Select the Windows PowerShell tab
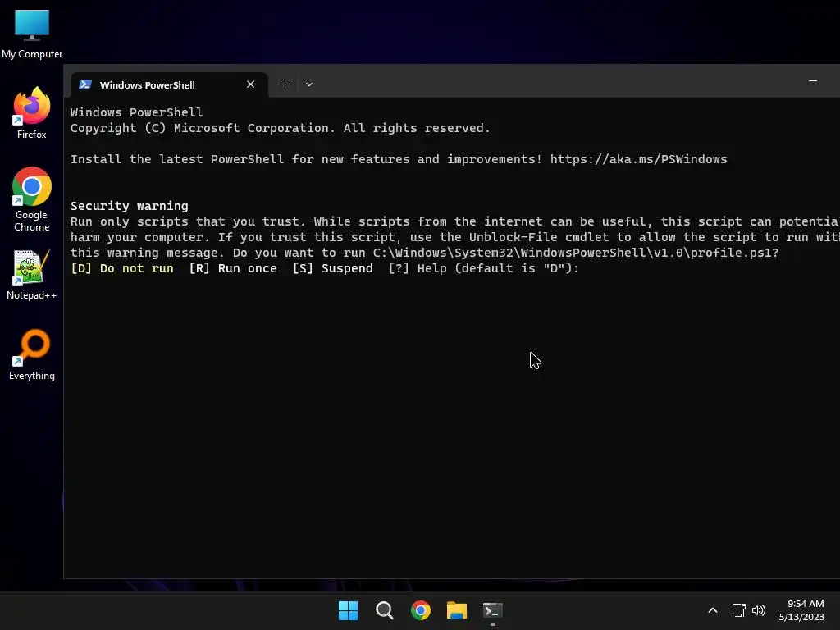Screen dimensions: 840x630 coord(169,84)
